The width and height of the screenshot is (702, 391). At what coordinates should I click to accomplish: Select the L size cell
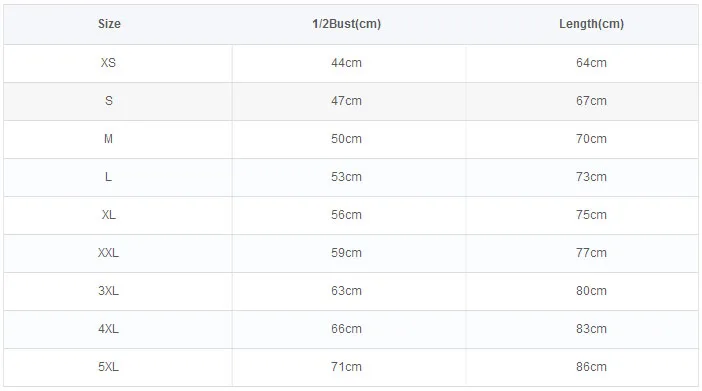point(108,177)
